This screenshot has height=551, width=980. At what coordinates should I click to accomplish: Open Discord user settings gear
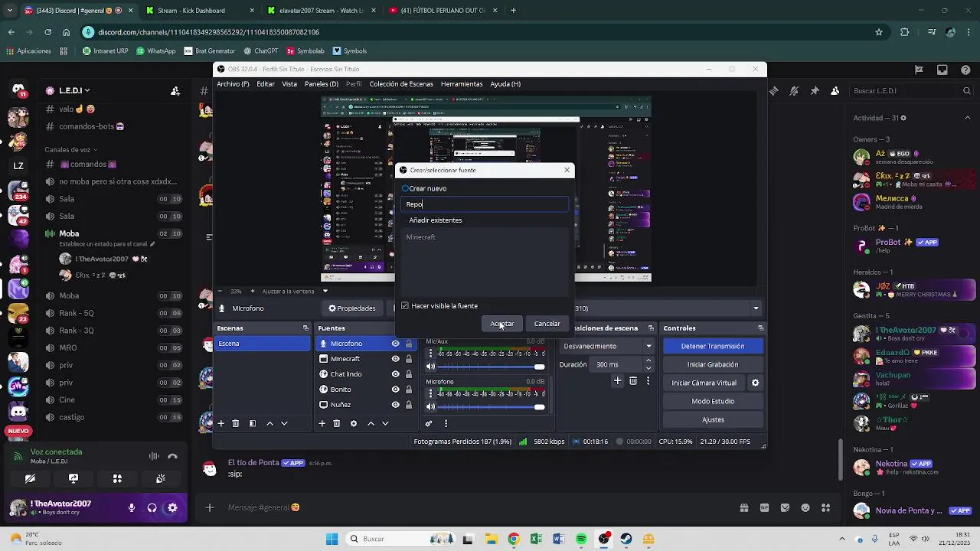point(172,507)
